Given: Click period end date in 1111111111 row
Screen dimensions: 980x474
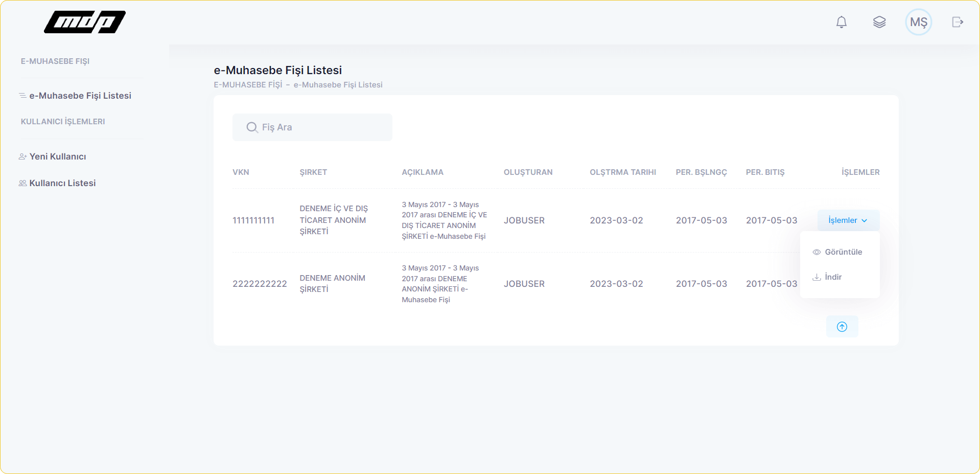Looking at the screenshot, I should coord(771,220).
